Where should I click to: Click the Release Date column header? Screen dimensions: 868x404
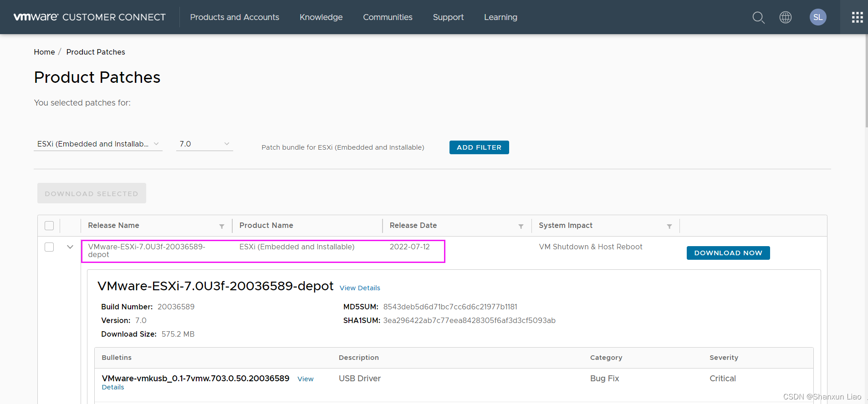pos(413,225)
